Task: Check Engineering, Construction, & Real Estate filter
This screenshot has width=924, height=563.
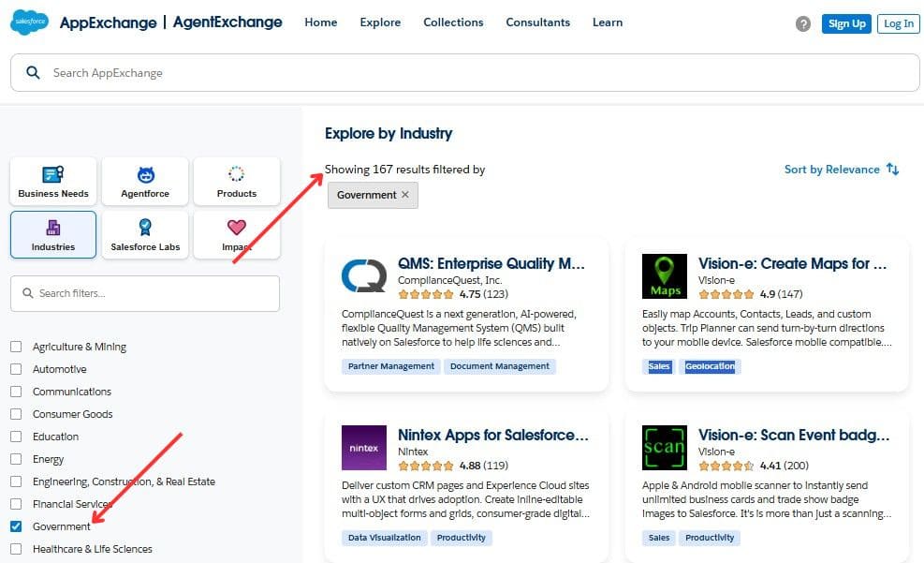Action: coord(16,482)
